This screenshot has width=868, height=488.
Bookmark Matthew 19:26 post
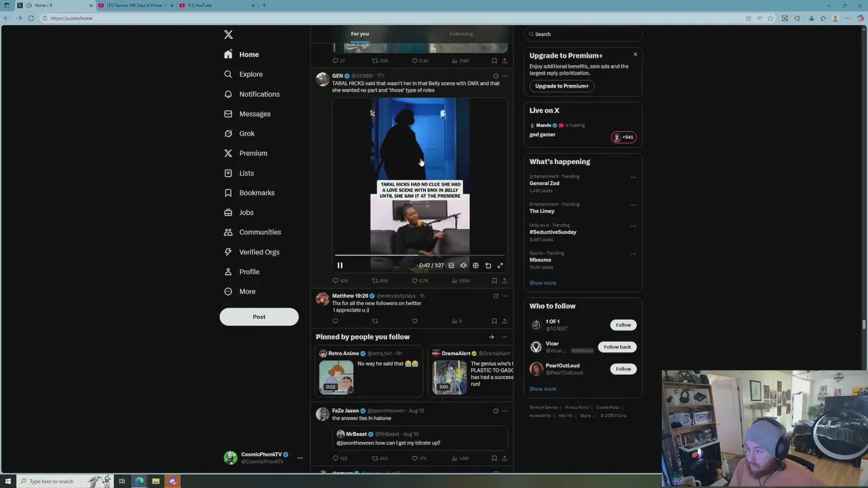click(x=494, y=321)
